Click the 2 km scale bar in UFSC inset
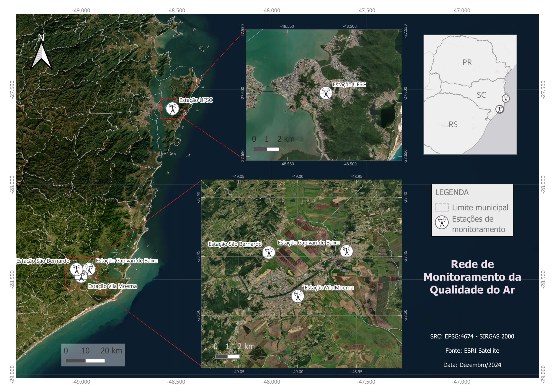The image size is (555, 392). point(266,149)
